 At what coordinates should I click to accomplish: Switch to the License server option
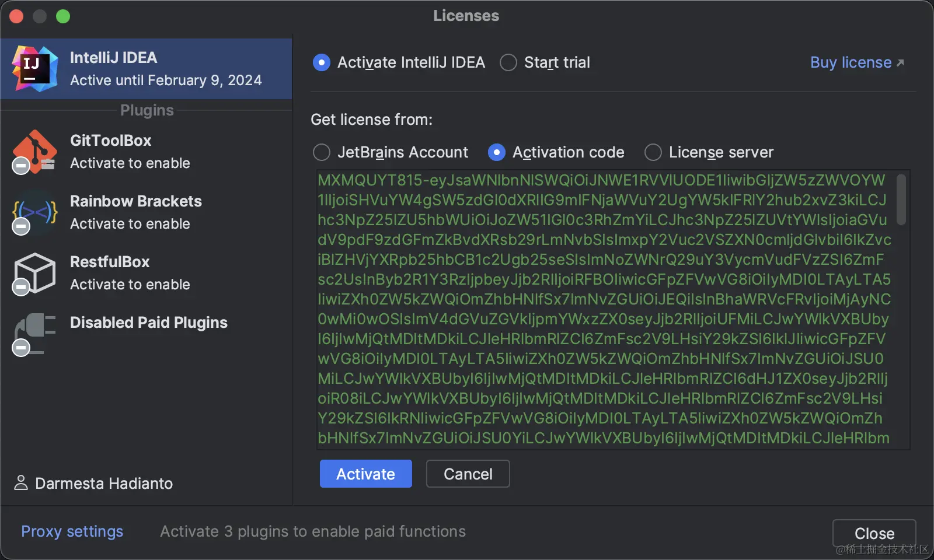click(653, 152)
